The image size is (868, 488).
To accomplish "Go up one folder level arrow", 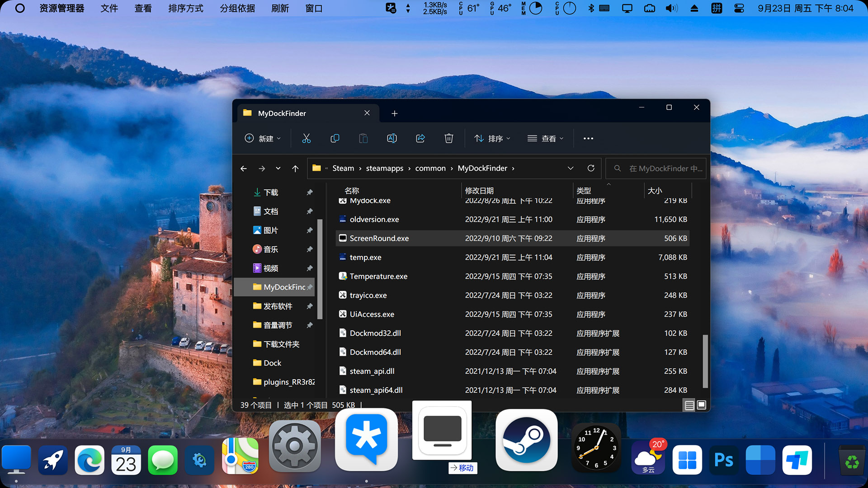I will pyautogui.click(x=295, y=168).
